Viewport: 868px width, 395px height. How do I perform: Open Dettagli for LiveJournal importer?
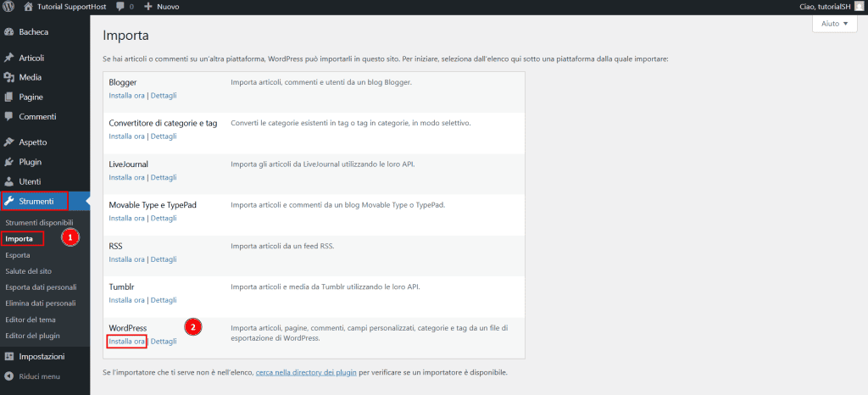[164, 177]
